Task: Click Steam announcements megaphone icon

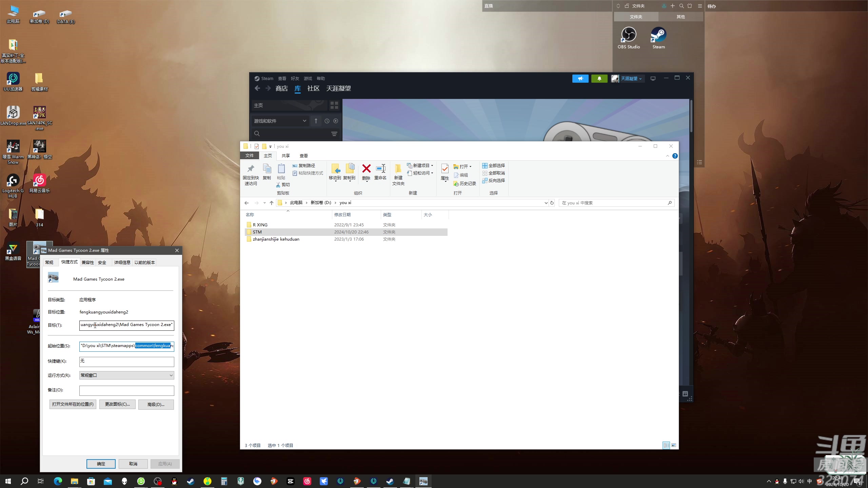Action: coord(580,79)
